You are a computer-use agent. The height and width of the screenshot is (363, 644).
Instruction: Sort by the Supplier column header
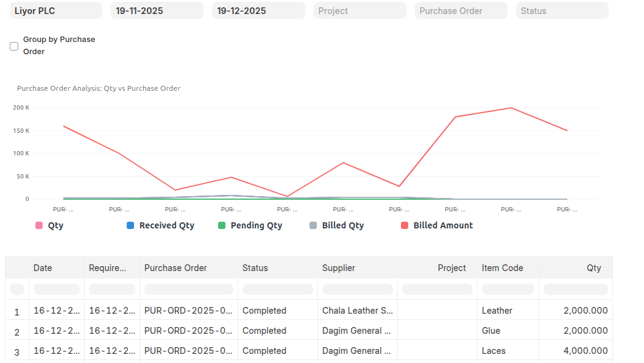[x=339, y=268]
